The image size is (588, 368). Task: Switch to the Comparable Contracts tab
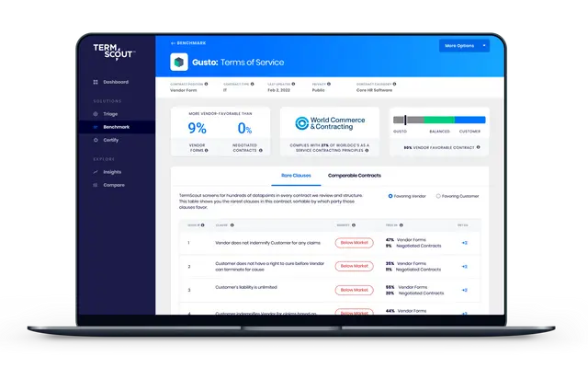(355, 176)
